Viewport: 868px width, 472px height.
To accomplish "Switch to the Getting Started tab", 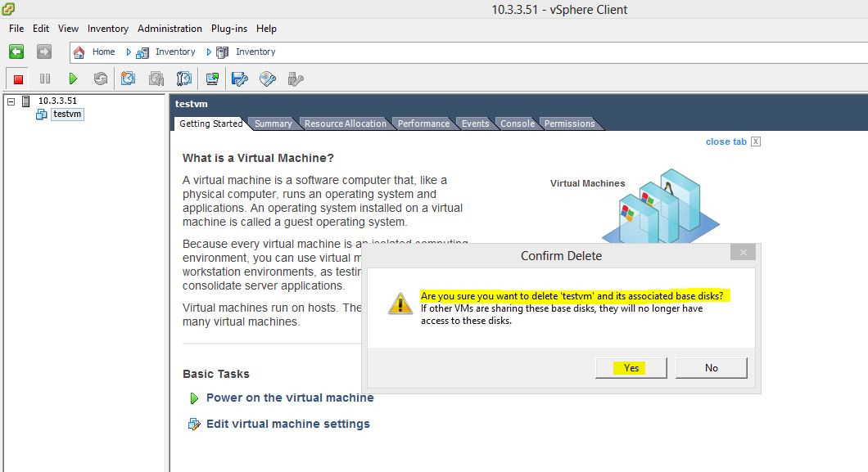I will [x=211, y=124].
